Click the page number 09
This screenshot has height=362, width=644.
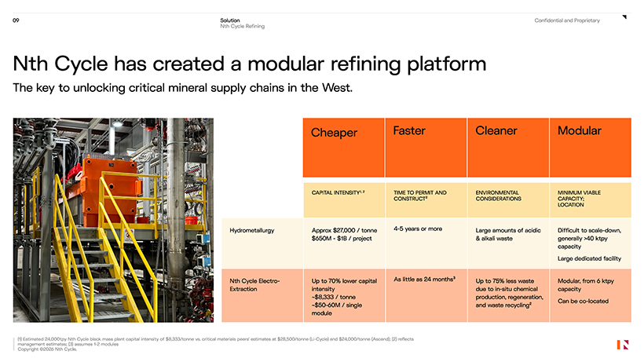click(x=16, y=20)
